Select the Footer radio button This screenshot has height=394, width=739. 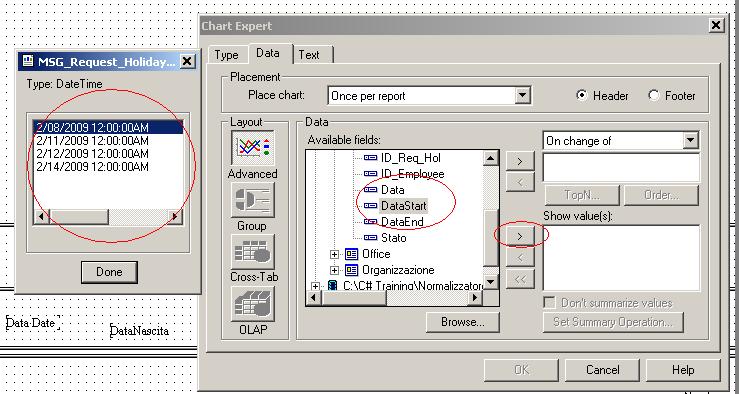point(654,95)
